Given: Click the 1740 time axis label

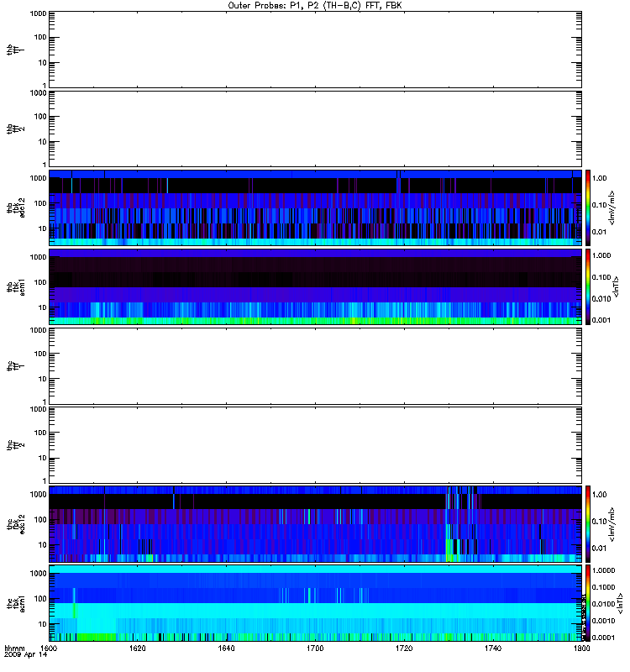Looking at the screenshot, I should (x=493, y=648).
